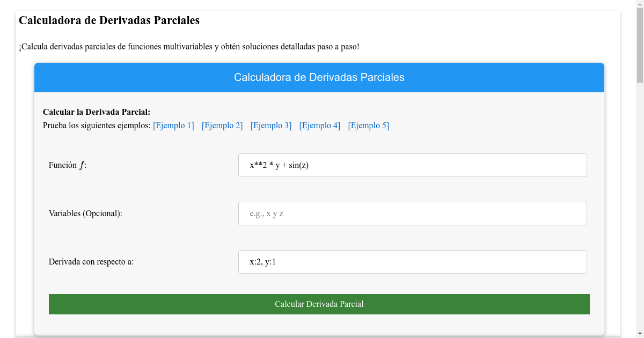The height and width of the screenshot is (338, 644).
Task: Click the blue Calculadora de Derivadas Parciales header
Action: [319, 77]
